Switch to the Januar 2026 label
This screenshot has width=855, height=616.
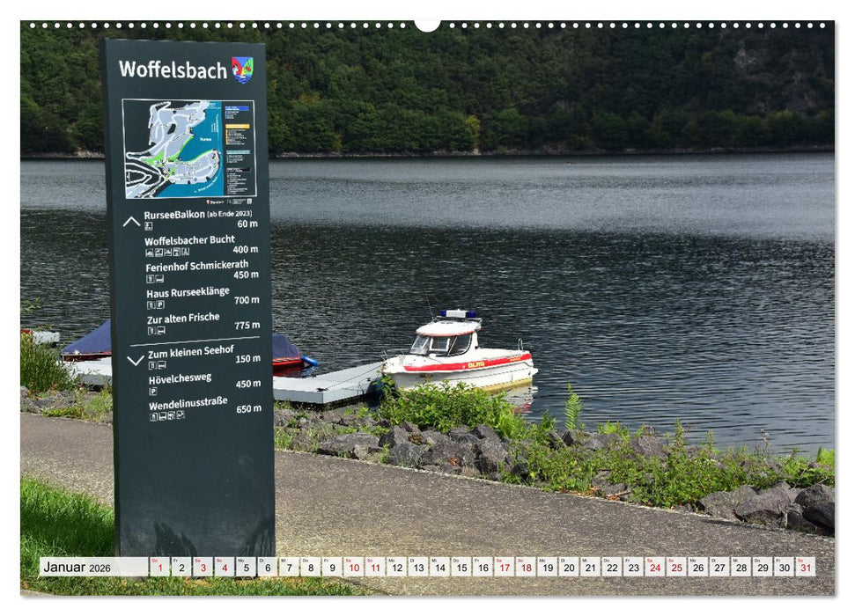(75, 569)
